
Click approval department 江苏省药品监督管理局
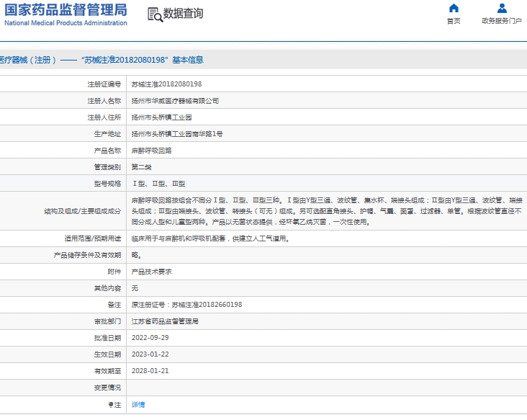(x=165, y=321)
